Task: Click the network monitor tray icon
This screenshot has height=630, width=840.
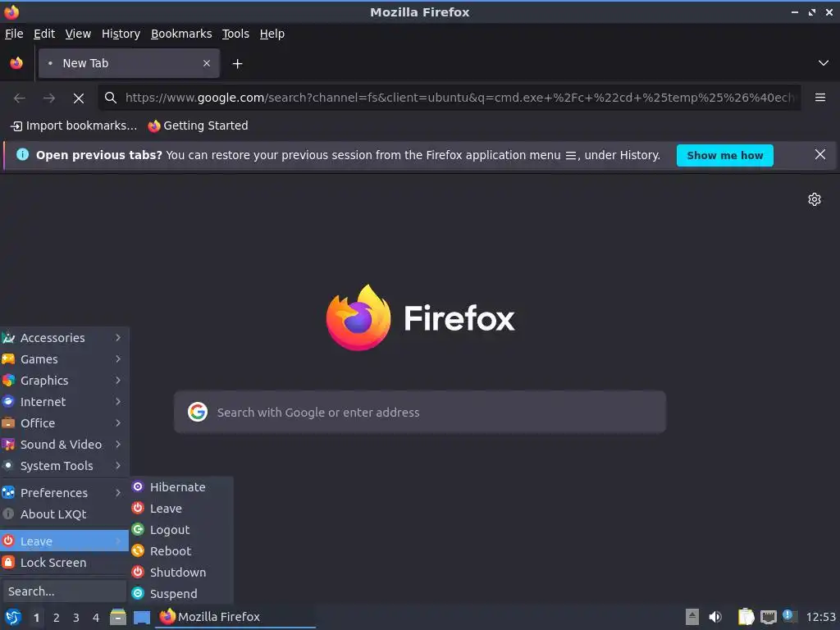Action: [x=769, y=617]
